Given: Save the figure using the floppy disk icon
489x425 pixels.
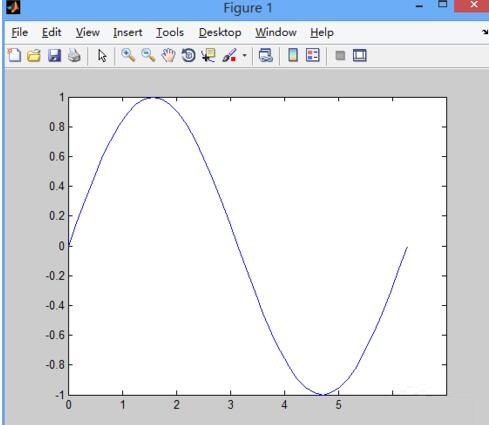Looking at the screenshot, I should [x=54, y=56].
